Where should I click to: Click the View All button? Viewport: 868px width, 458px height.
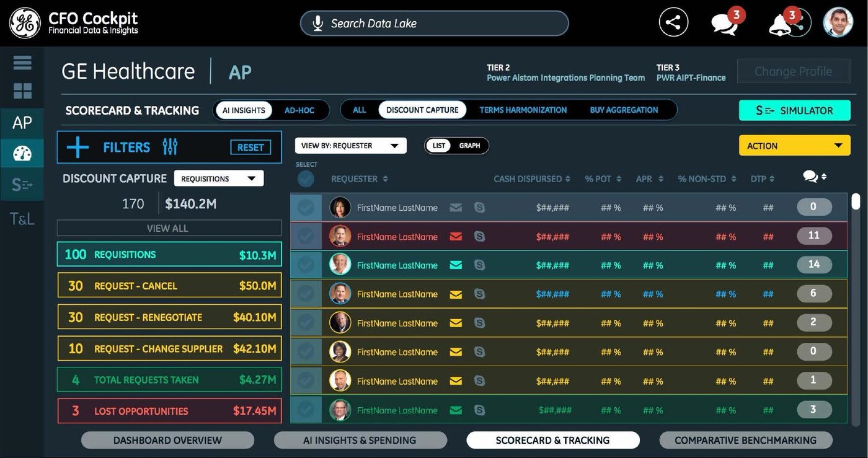pyautogui.click(x=169, y=228)
